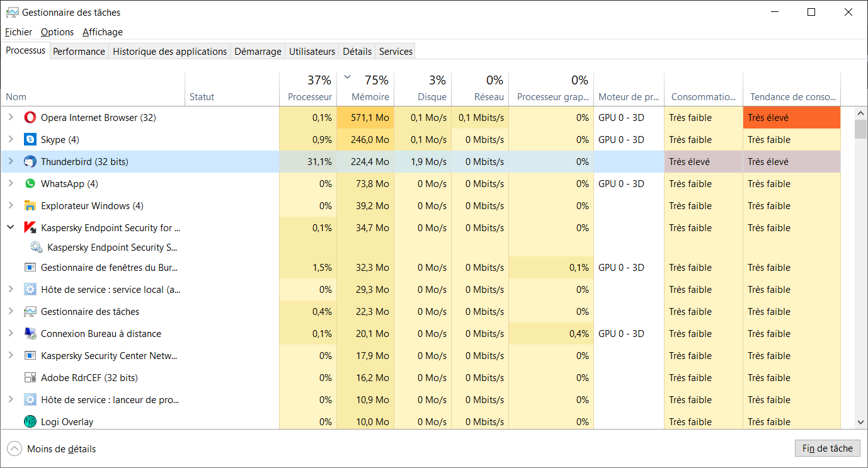This screenshot has width=868, height=468.
Task: Expand the Explorateur Windows process group
Action: (x=10, y=206)
